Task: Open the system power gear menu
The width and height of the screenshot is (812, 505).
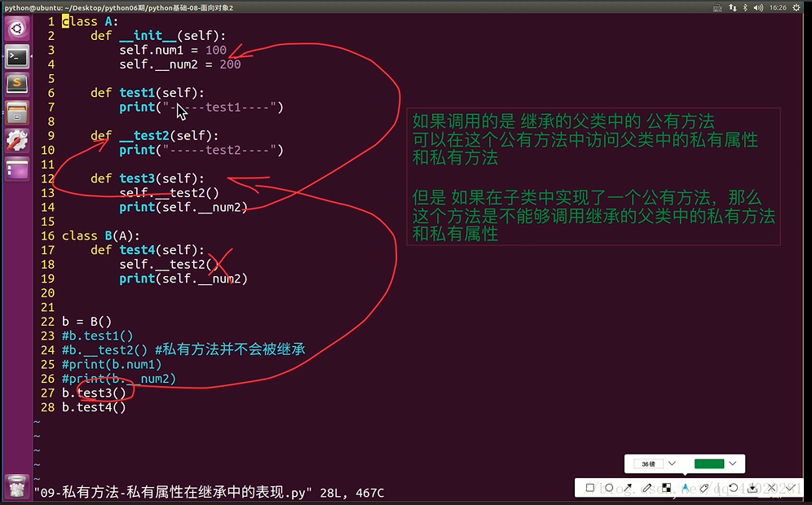Action: click(x=797, y=8)
